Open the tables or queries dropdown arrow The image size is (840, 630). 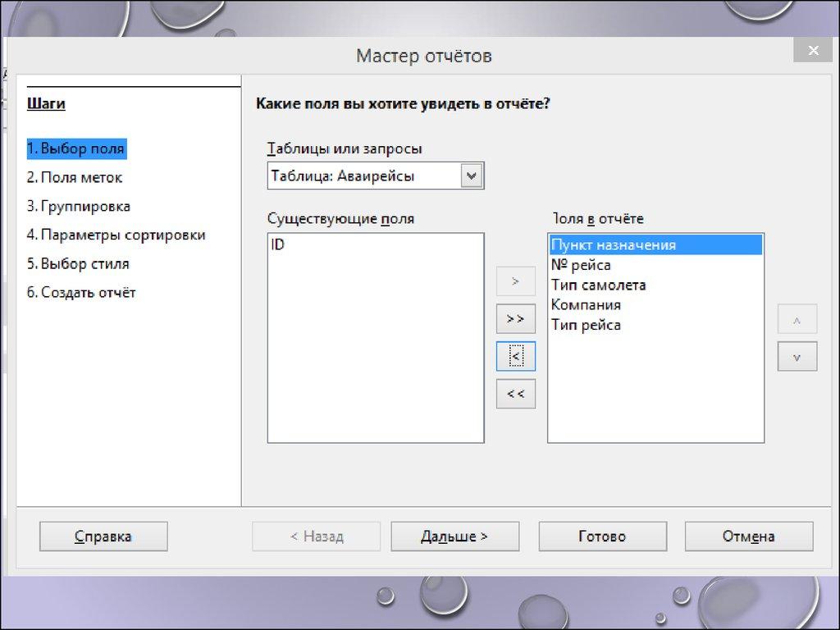coord(472,176)
